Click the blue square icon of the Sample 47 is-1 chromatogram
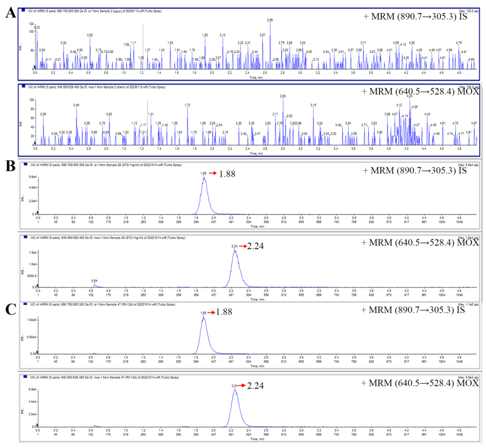486x448 pixels. (25, 304)
